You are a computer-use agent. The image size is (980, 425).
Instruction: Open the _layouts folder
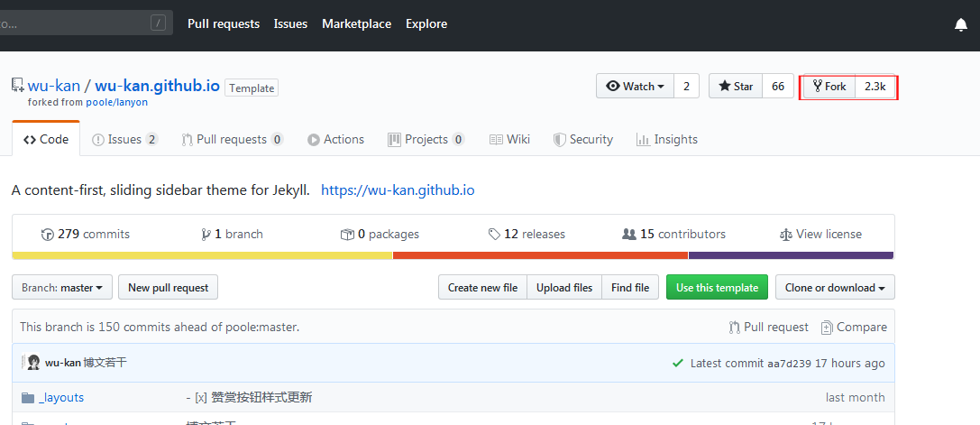tap(61, 397)
